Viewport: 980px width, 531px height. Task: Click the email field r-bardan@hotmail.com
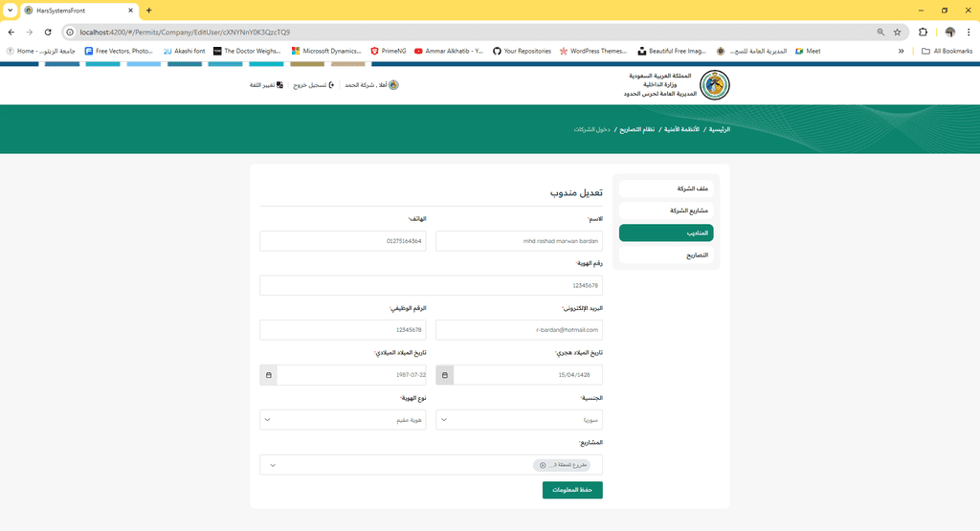point(520,330)
